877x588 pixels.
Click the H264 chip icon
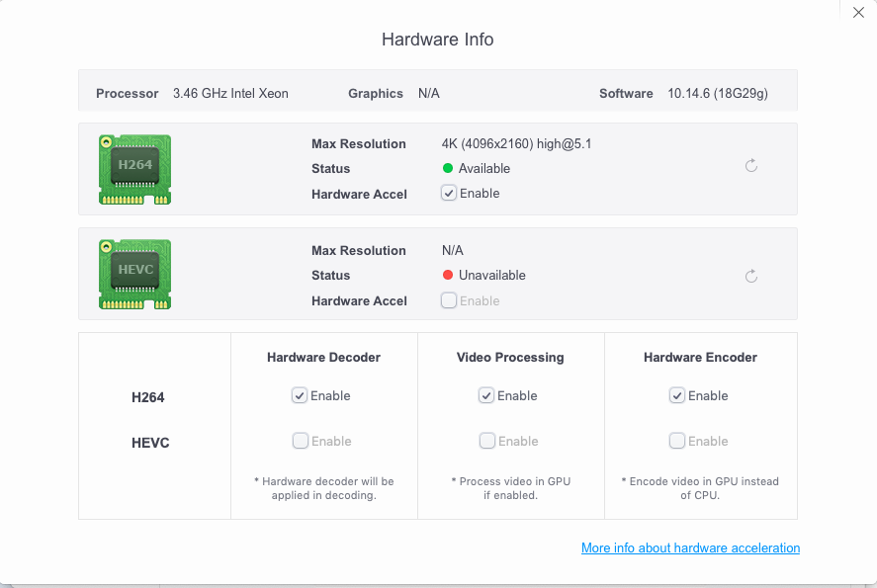pos(134,169)
